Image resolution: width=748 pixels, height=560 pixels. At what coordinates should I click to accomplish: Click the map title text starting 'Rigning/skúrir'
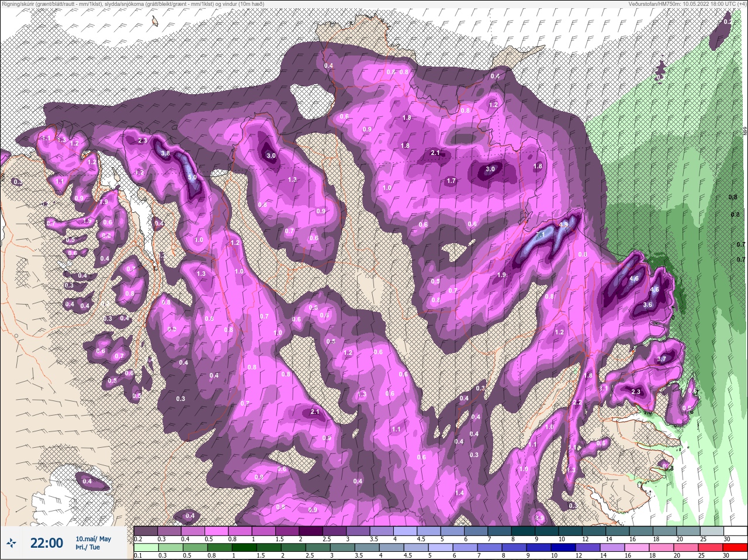(133, 4)
